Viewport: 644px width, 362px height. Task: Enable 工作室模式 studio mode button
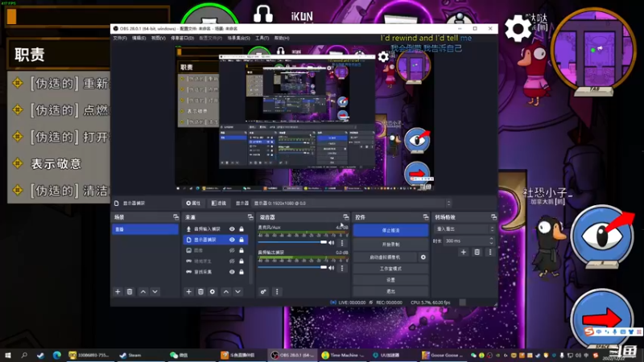(x=390, y=269)
